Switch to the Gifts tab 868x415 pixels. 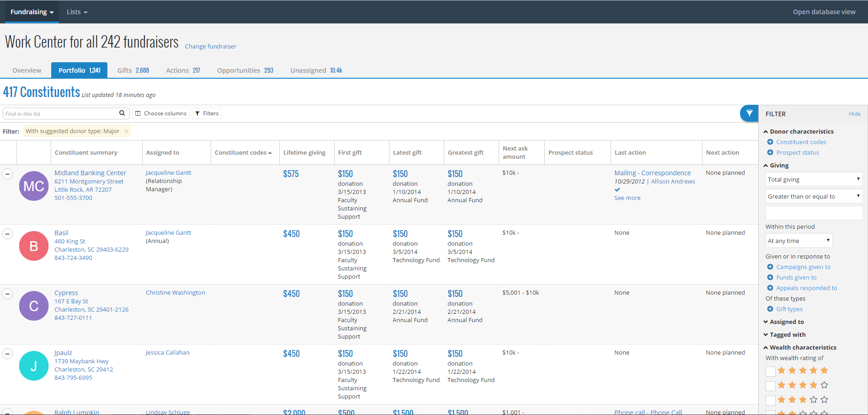(x=133, y=70)
